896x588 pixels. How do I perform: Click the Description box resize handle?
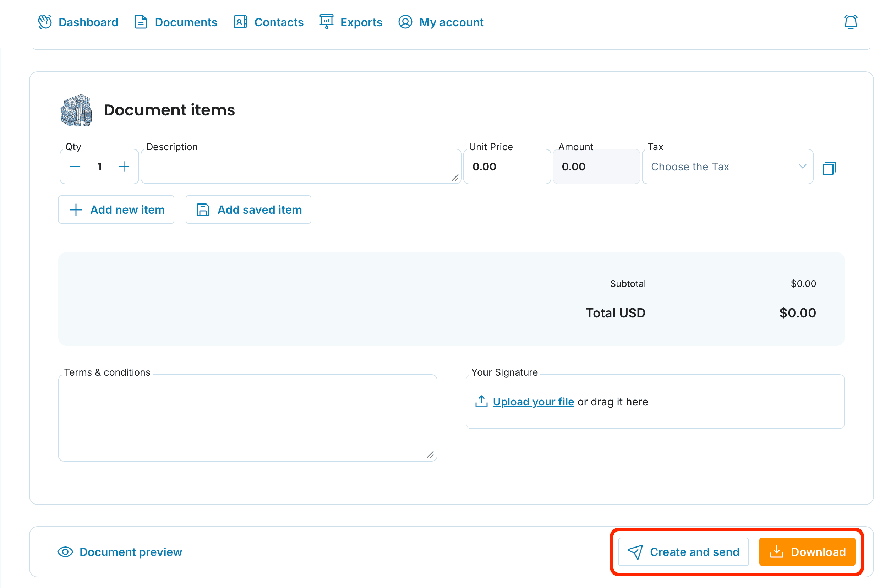(x=455, y=178)
